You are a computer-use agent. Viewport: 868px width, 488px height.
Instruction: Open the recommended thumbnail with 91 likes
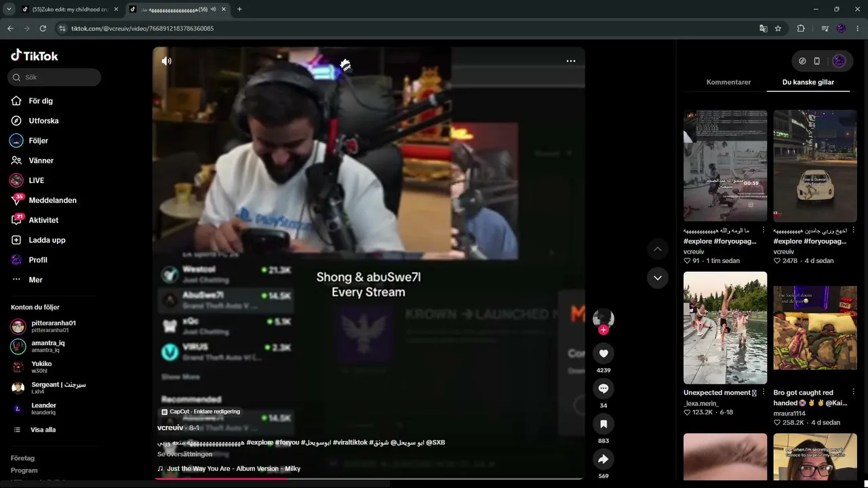tap(725, 166)
